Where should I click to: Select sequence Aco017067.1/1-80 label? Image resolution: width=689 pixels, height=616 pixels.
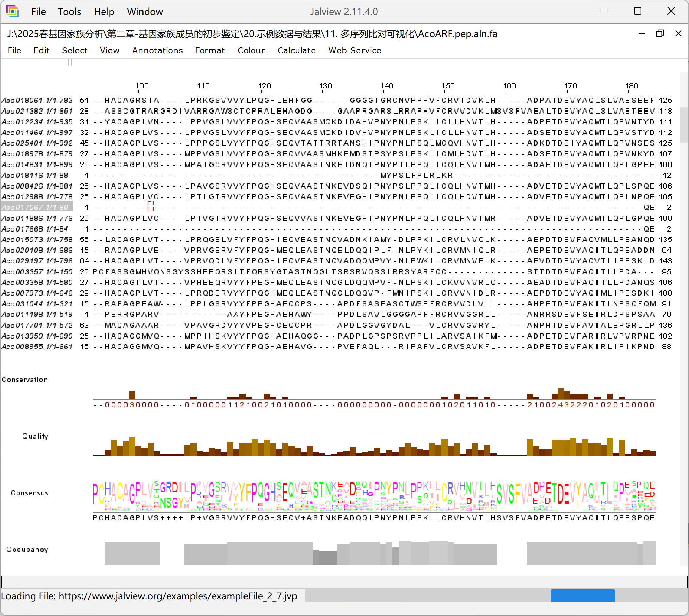pyautogui.click(x=35, y=207)
